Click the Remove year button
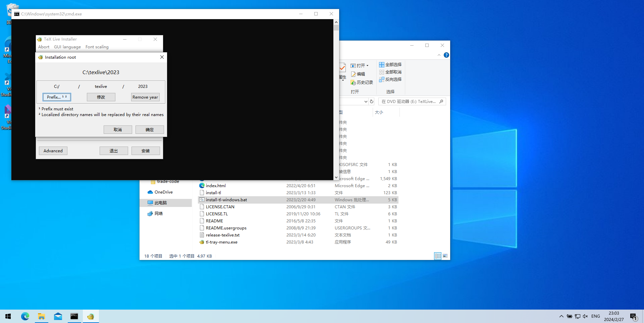 pyautogui.click(x=145, y=97)
